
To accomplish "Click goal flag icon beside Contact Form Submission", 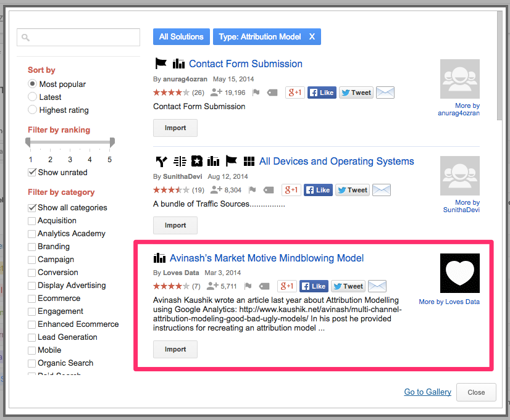I will 161,64.
